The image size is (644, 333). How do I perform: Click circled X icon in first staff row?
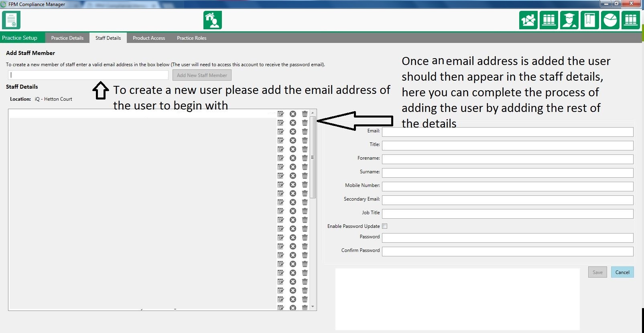293,114
